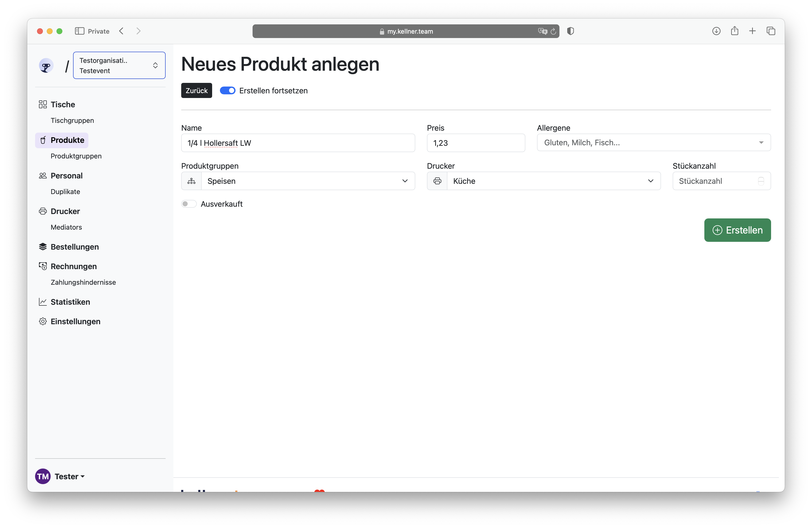Click the Ausverkauft label text
This screenshot has height=528, width=812.
(221, 204)
